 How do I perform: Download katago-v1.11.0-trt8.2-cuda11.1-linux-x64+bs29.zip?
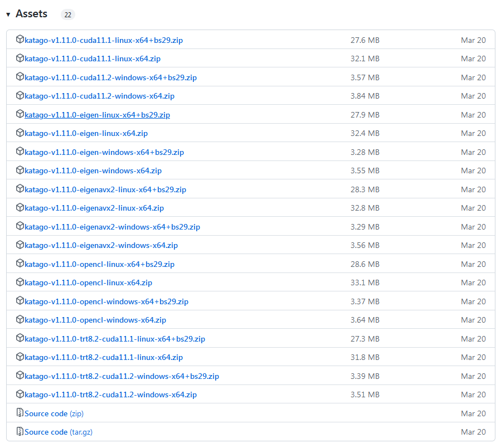(115, 339)
